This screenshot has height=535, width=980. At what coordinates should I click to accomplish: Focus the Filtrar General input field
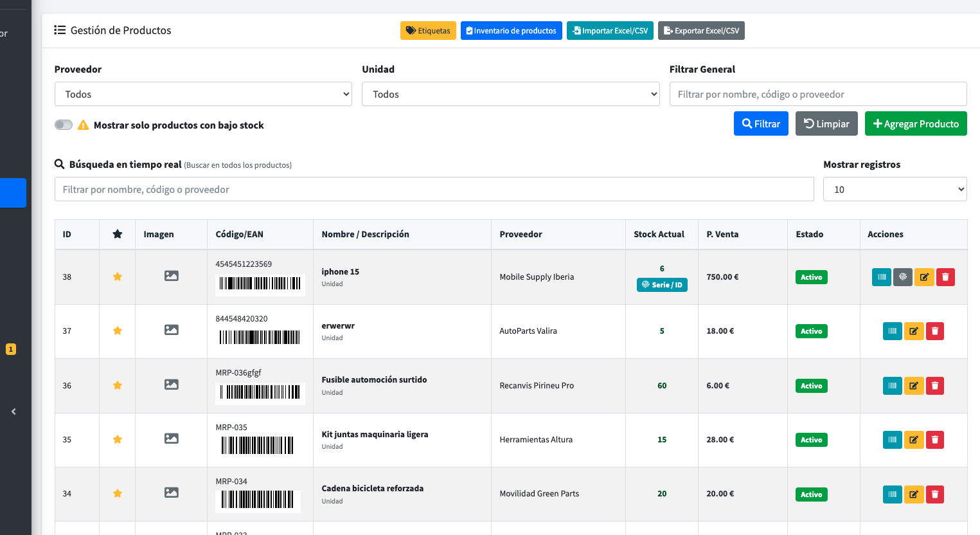click(818, 94)
